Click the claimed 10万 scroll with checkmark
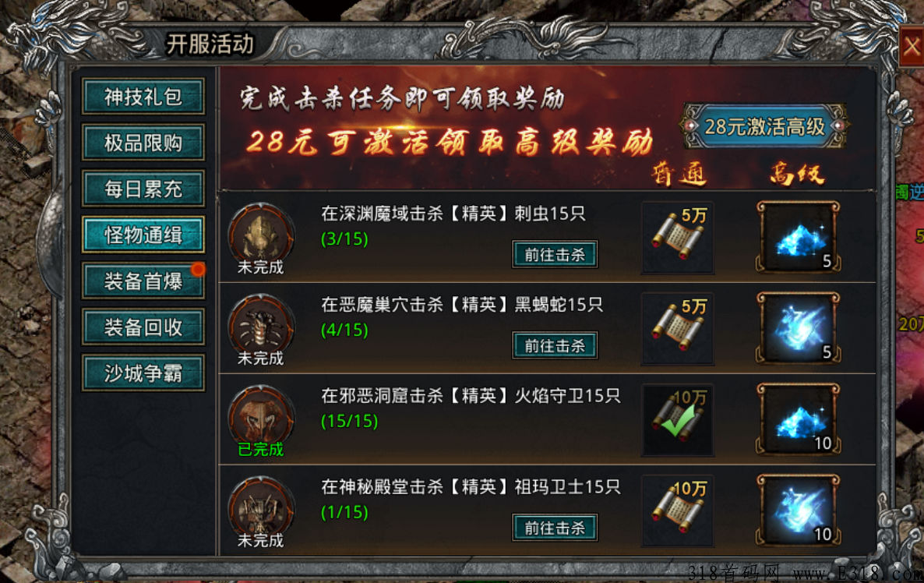924x583 pixels. 678,420
